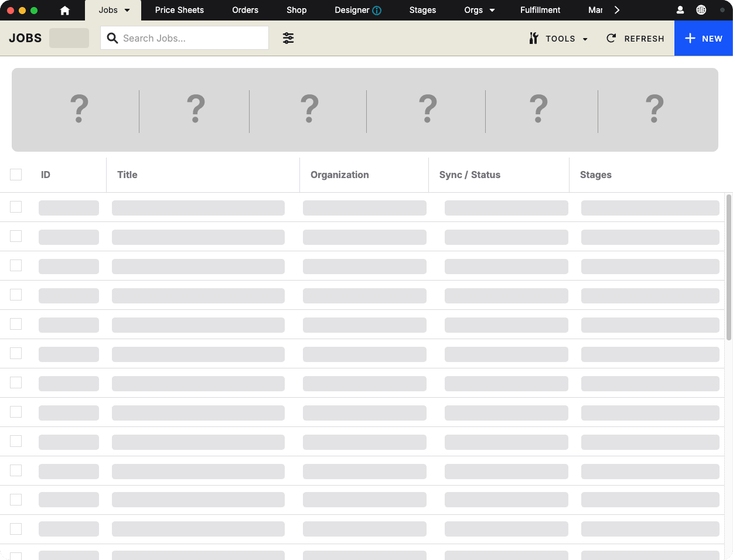Screen dimensions: 733x560
Task: Open the Shop tab
Action: coord(296,10)
